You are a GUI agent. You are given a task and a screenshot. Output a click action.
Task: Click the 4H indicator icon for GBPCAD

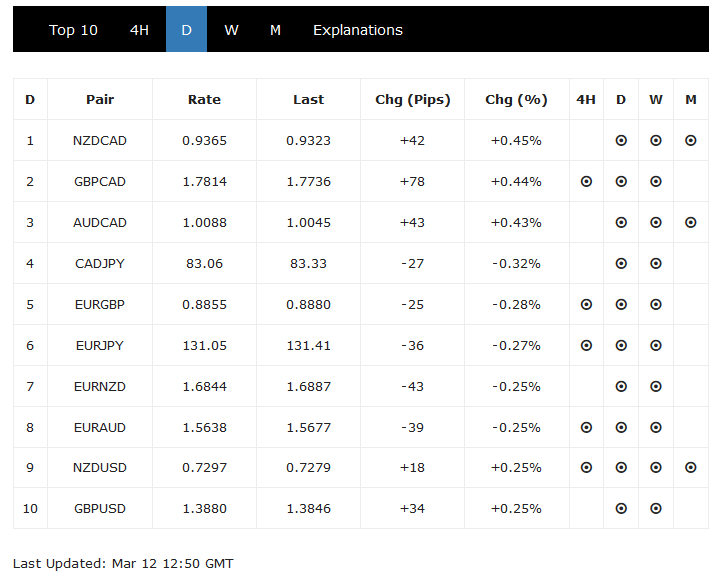pos(586,182)
